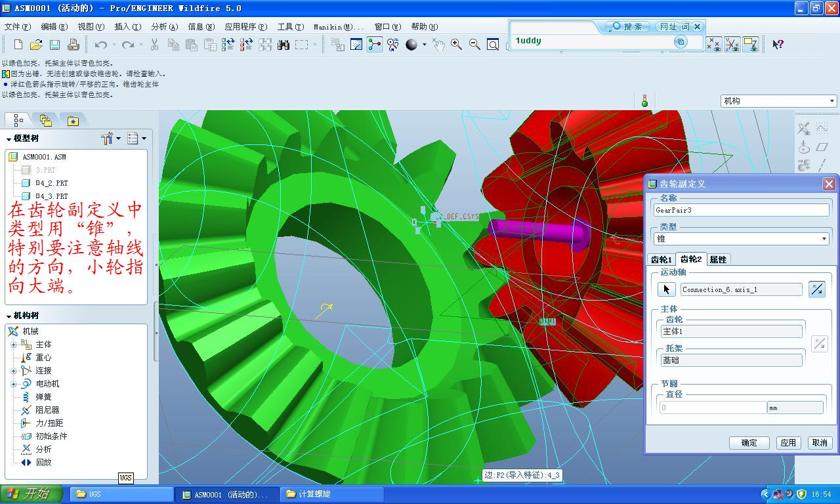This screenshot has width=840, height=504.
Task: Click the binoculars find tool
Action: coord(283,45)
